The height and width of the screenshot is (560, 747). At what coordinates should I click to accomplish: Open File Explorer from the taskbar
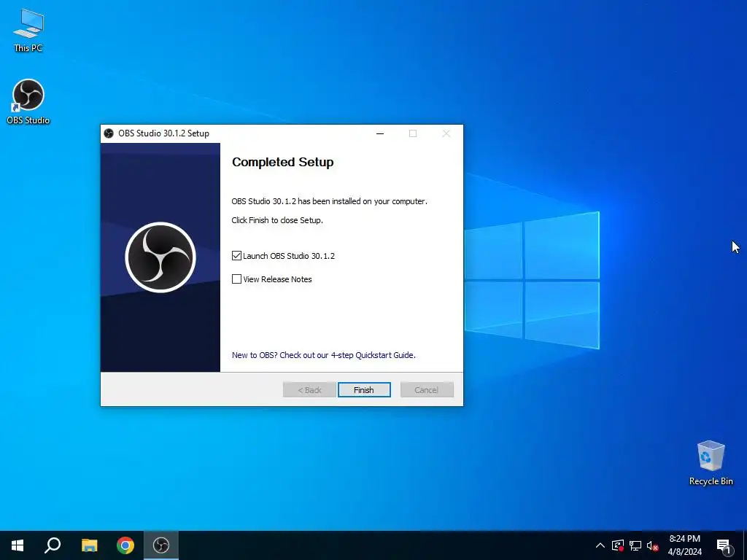tap(89, 545)
